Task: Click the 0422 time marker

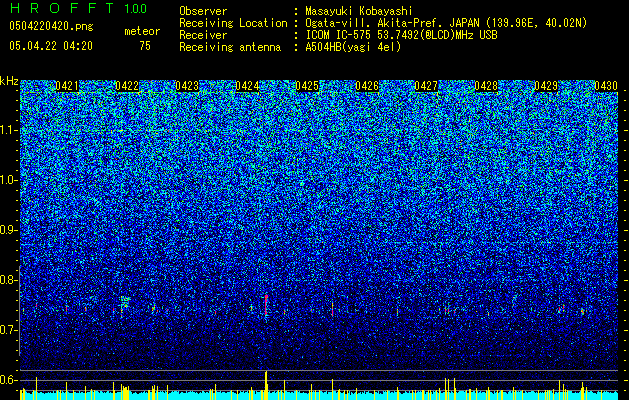Action: [x=127, y=86]
